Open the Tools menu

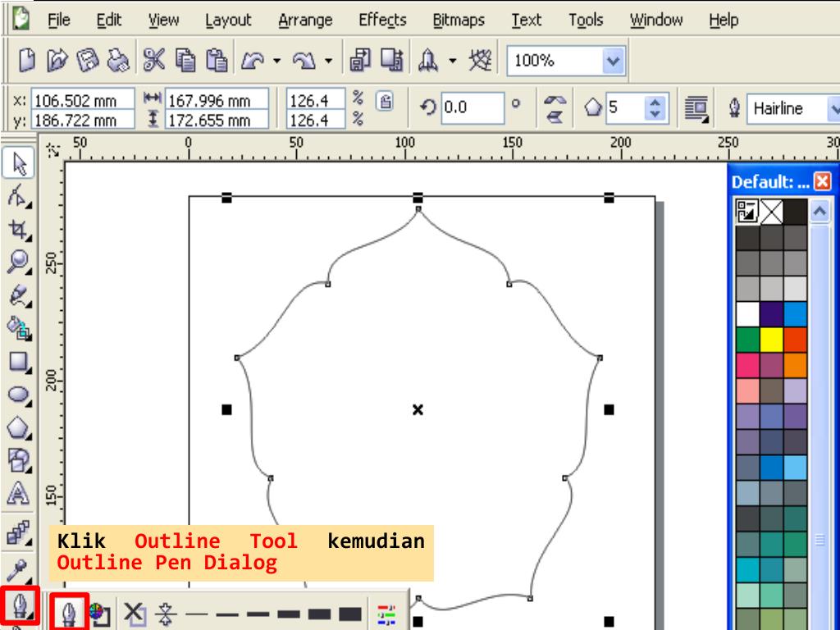click(x=586, y=21)
